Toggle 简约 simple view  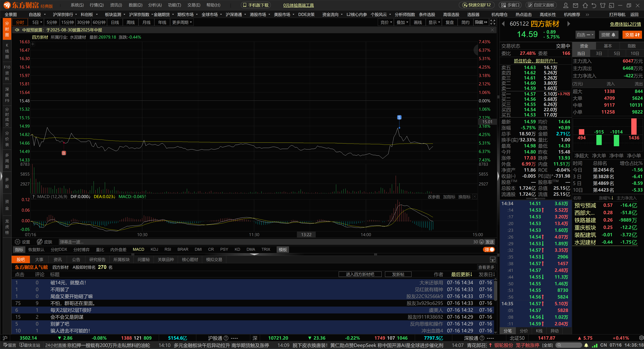[465, 22]
